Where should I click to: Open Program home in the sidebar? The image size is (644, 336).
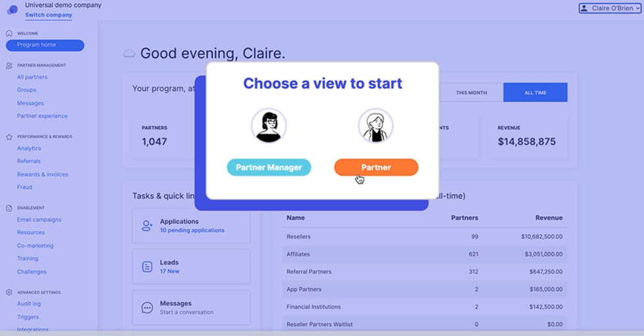(x=45, y=45)
